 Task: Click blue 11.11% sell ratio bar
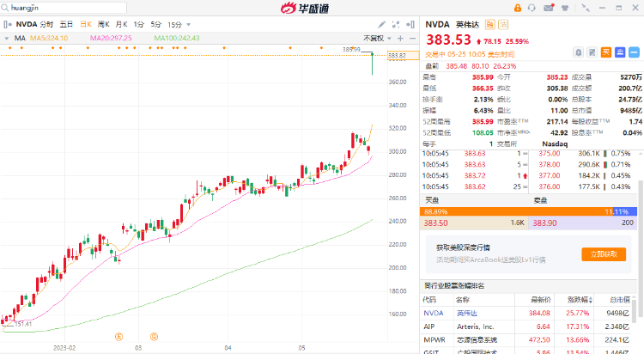tap(625, 211)
